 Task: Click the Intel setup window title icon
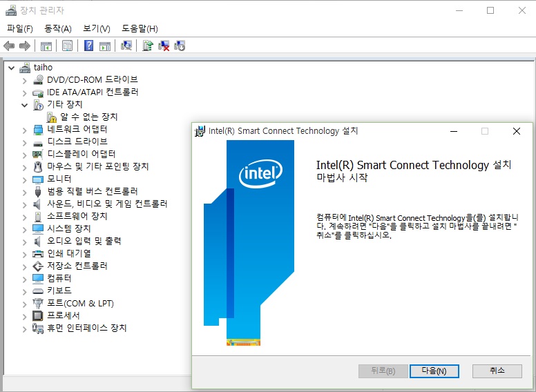(x=200, y=131)
